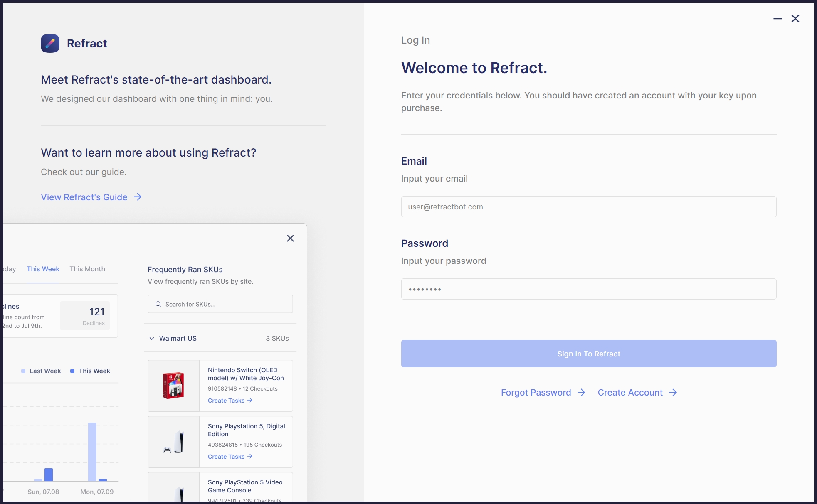Click the arrow next to Create Account
Screen dimensions: 817x504
[673, 393]
